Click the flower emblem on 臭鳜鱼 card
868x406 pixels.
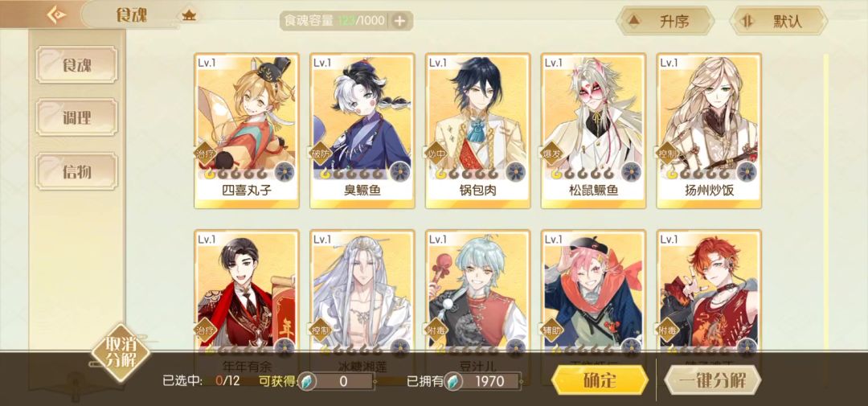[x=399, y=172]
